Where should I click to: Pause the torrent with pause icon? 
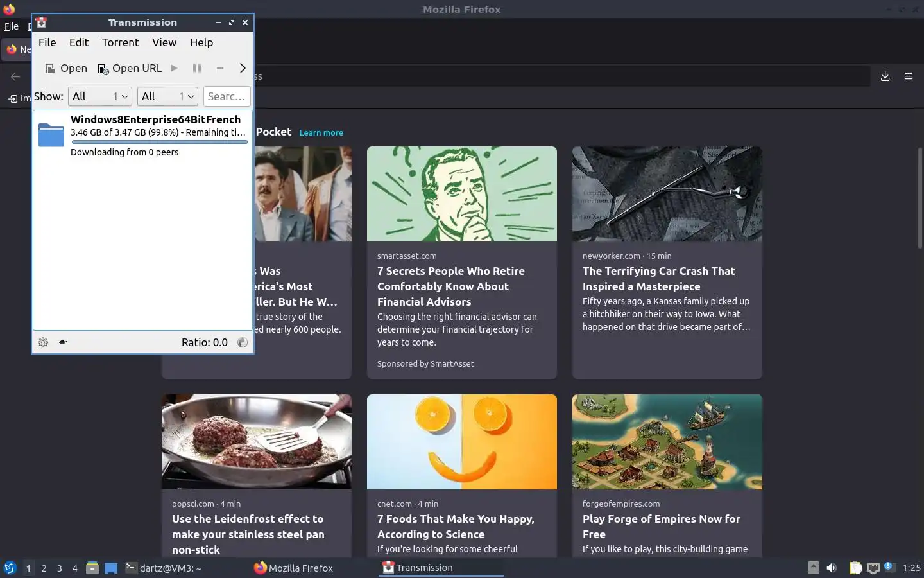click(197, 68)
